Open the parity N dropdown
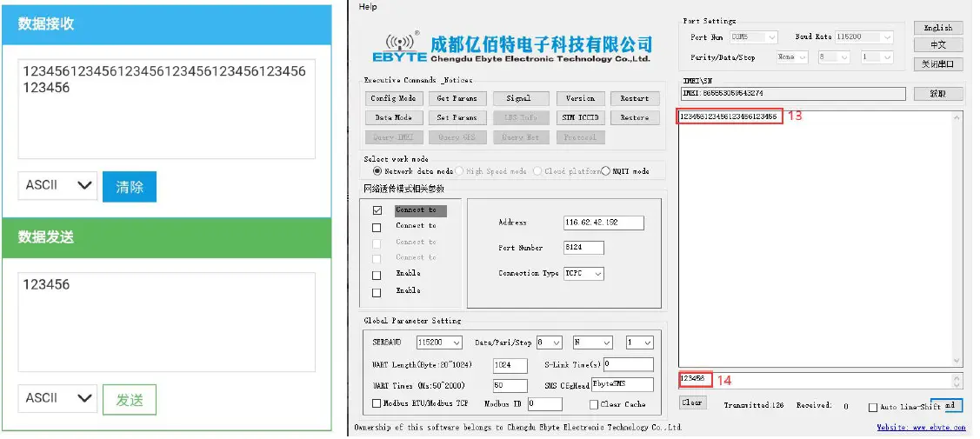The image size is (980, 439). [592, 343]
